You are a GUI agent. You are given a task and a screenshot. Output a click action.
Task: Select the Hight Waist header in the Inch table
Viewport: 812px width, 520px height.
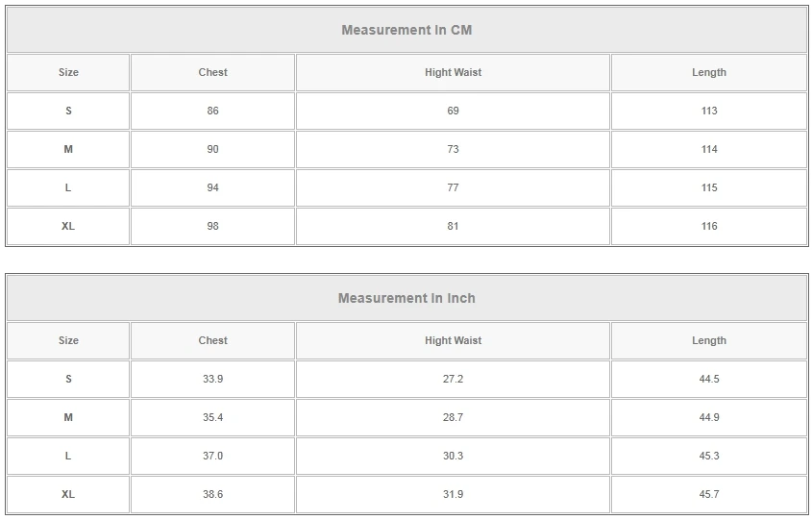(453, 340)
